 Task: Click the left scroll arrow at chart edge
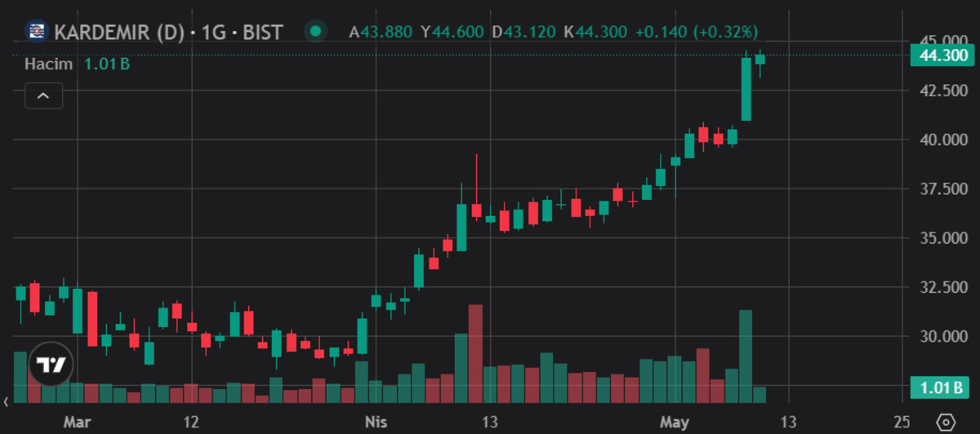click(7, 401)
